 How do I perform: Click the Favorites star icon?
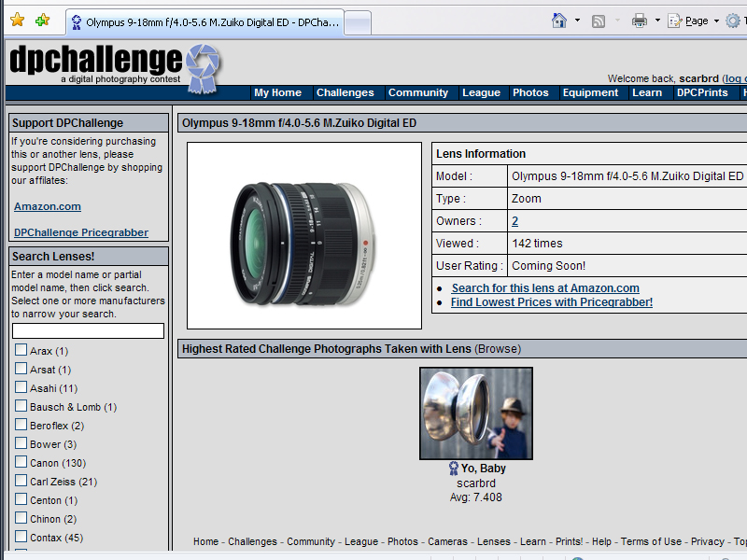[18, 21]
